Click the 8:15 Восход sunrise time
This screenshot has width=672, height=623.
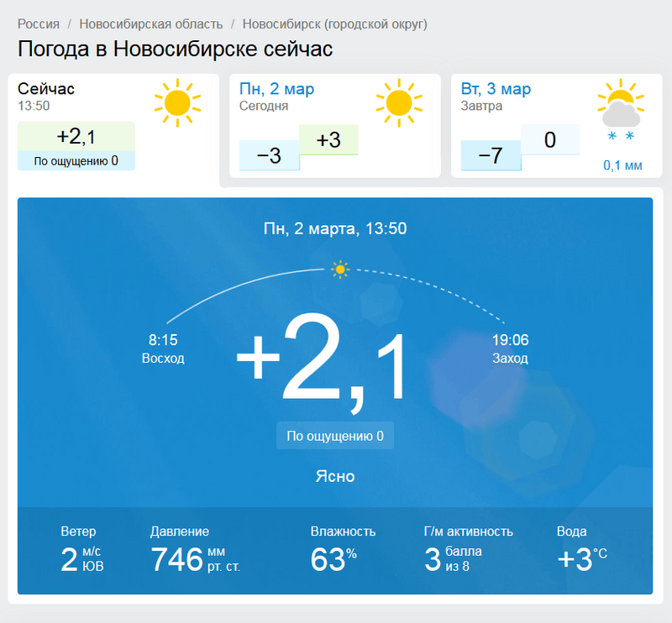163,348
